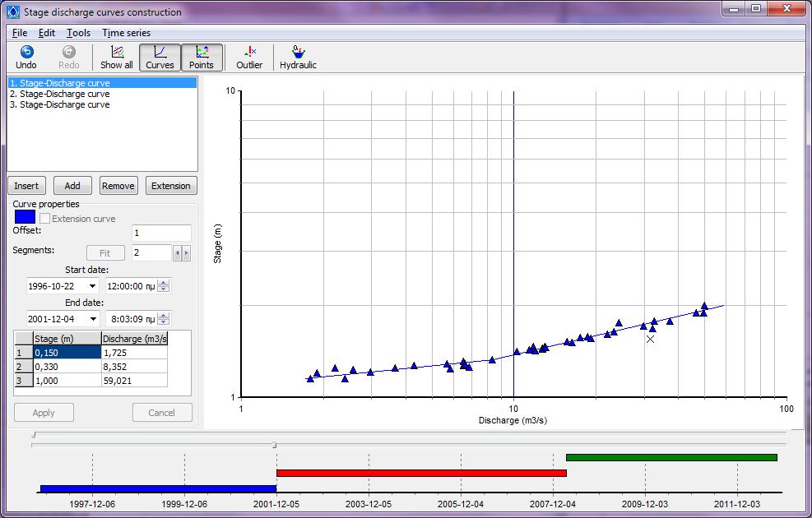Select 2. Stage-Discharge curve in list
The height and width of the screenshot is (518, 812).
pos(102,94)
